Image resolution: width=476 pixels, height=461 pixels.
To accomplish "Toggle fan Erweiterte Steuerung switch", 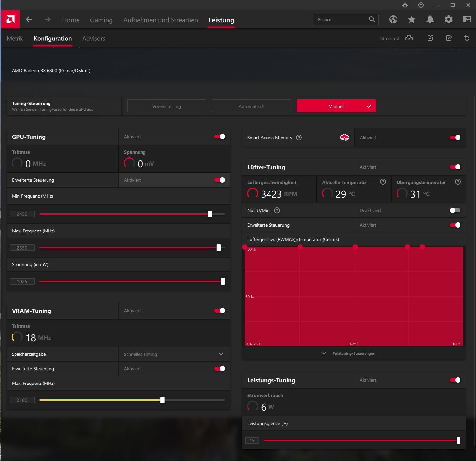I will tap(455, 225).
